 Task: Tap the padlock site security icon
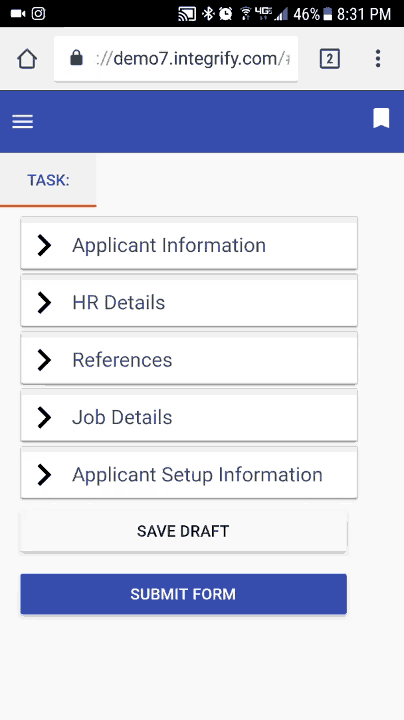pyautogui.click(x=76, y=58)
